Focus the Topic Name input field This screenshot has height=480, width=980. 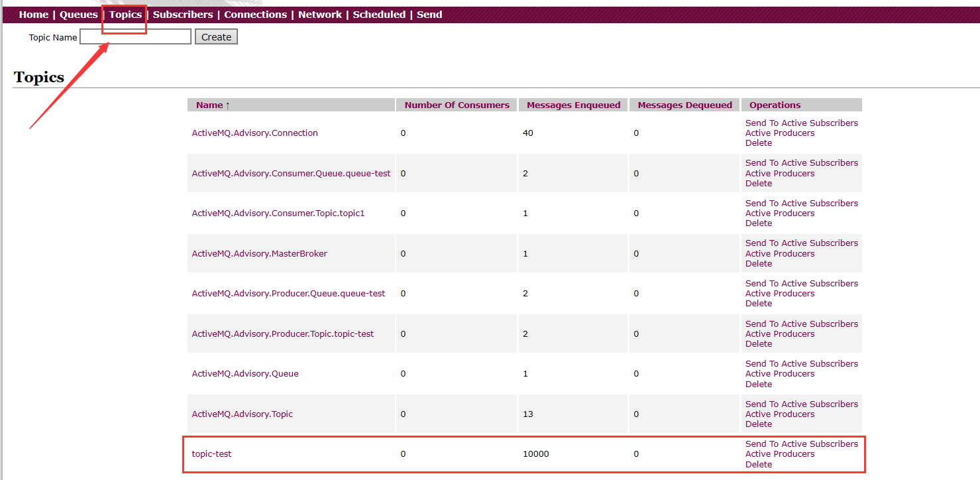click(136, 37)
